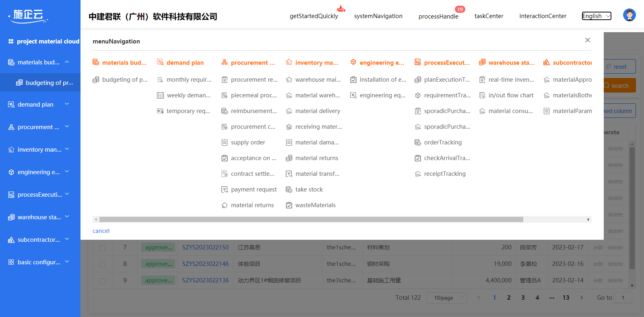Image resolution: width=644 pixels, height=317 pixels.
Task: Click the material delivery icon
Action: pyautogui.click(x=289, y=111)
